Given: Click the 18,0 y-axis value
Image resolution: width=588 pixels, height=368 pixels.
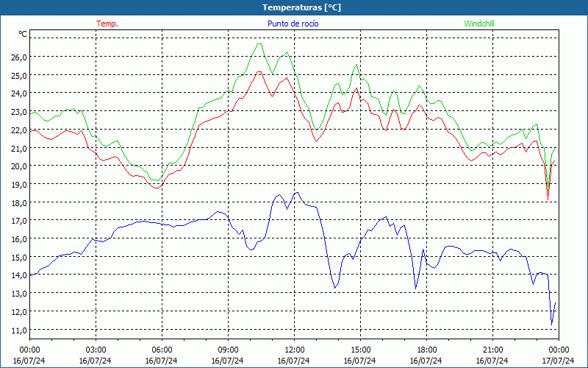Looking at the screenshot, I should pos(19,203).
